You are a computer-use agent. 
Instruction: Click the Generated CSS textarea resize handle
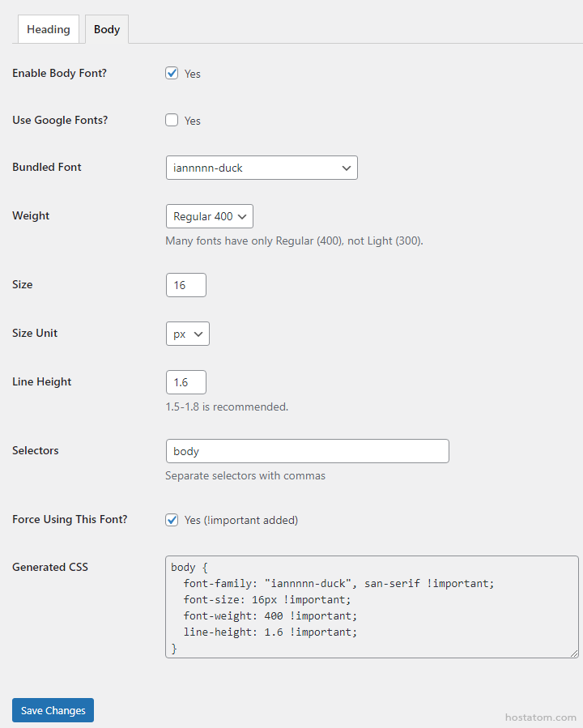pyautogui.click(x=574, y=653)
